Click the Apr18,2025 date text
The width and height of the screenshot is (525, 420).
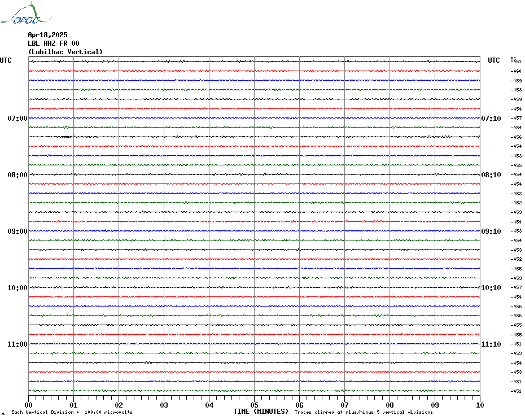pyautogui.click(x=47, y=35)
